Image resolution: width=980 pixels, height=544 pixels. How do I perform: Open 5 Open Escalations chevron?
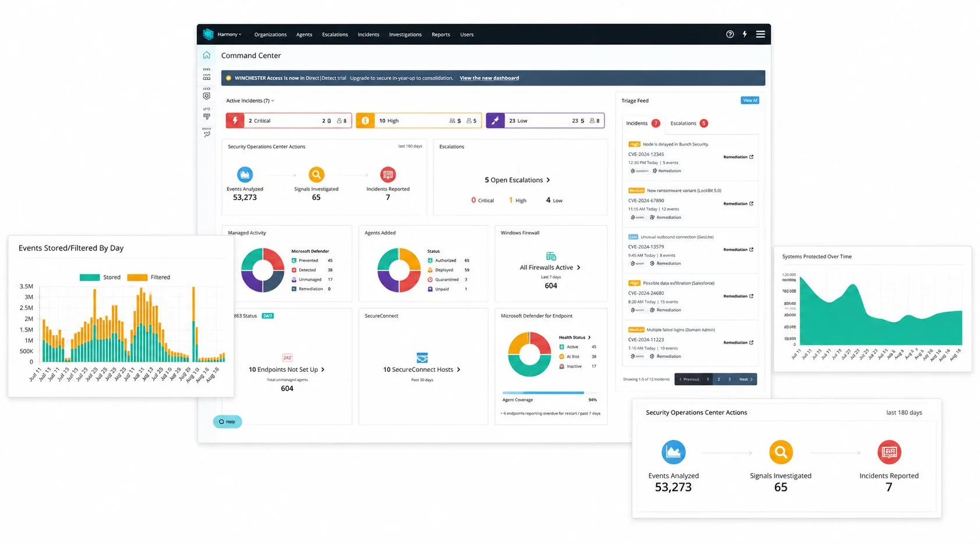click(x=548, y=180)
